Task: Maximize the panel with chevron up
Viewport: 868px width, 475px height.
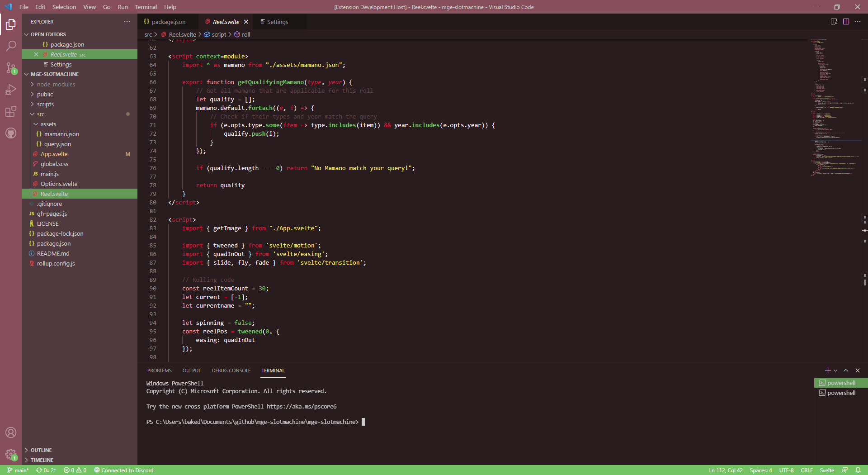Action: [846, 370]
